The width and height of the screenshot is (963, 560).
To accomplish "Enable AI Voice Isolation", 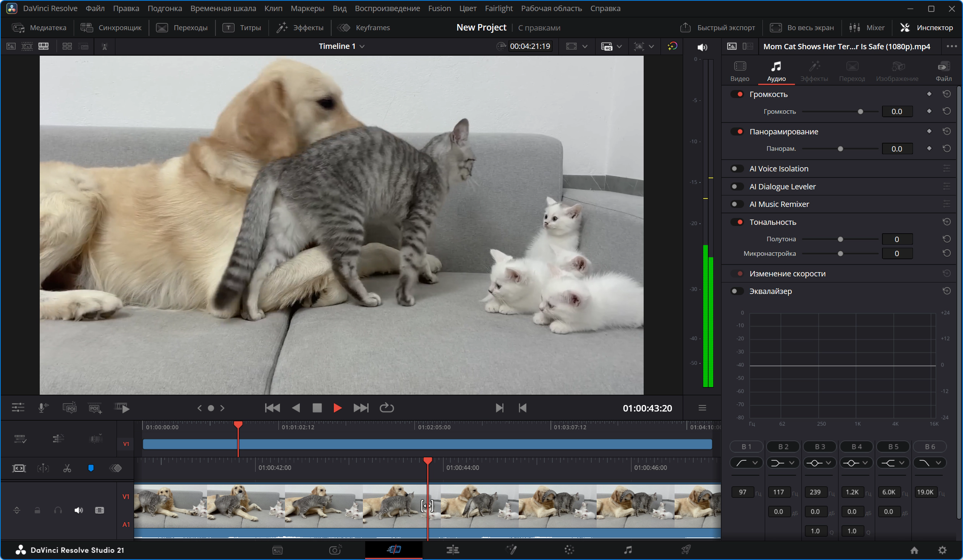I will click(737, 168).
